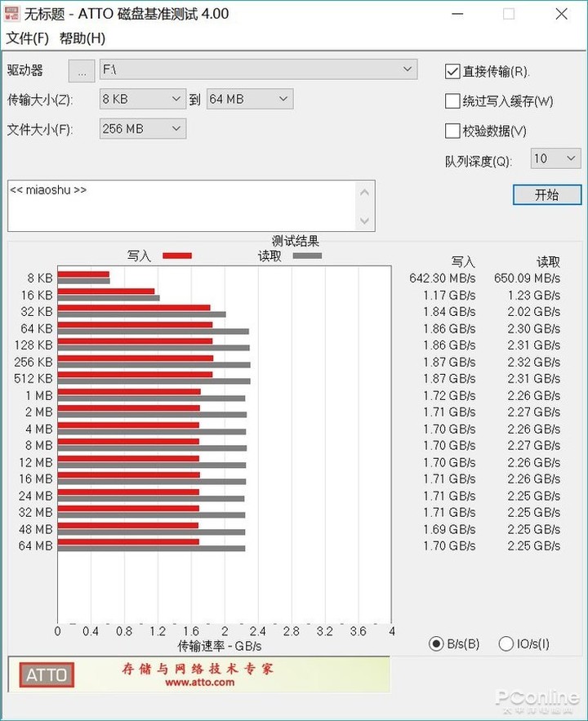Viewport: 588px width, 721px height.
Task: Click the 4 MB chart row label
Action: [39, 429]
